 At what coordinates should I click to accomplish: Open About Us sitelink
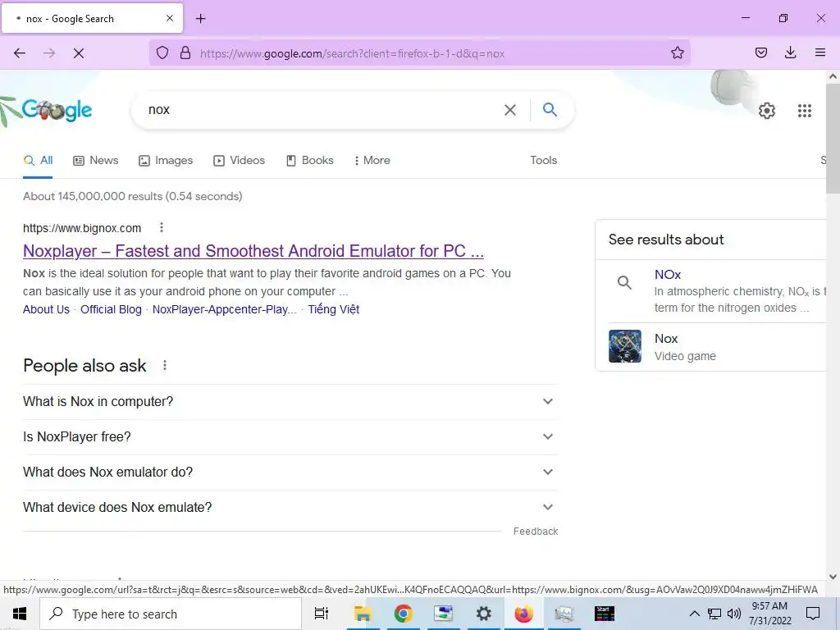point(46,309)
